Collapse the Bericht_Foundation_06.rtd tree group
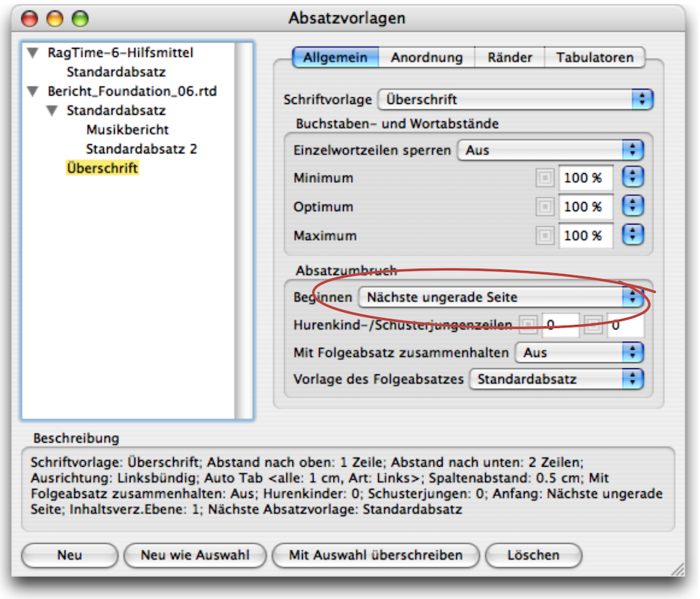Screen dimensions: 700x599 (x=33, y=92)
